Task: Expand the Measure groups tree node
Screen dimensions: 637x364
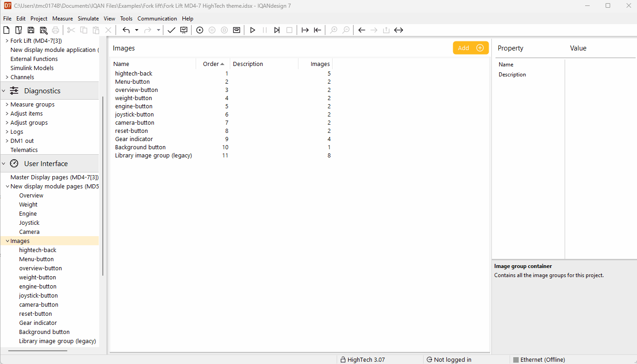Action: [7, 105]
